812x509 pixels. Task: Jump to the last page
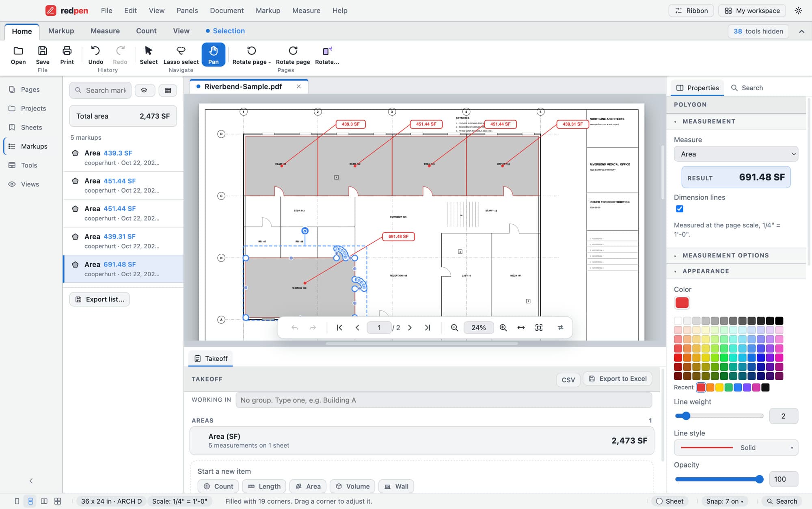(x=428, y=327)
